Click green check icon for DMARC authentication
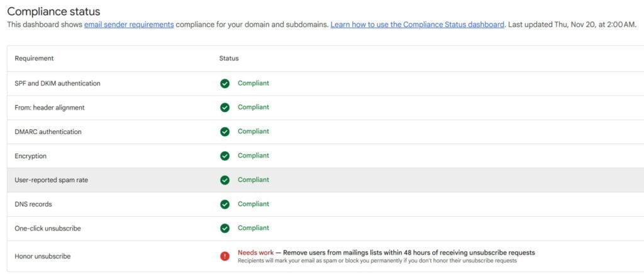This screenshot has height=274, width=644. 225,132
